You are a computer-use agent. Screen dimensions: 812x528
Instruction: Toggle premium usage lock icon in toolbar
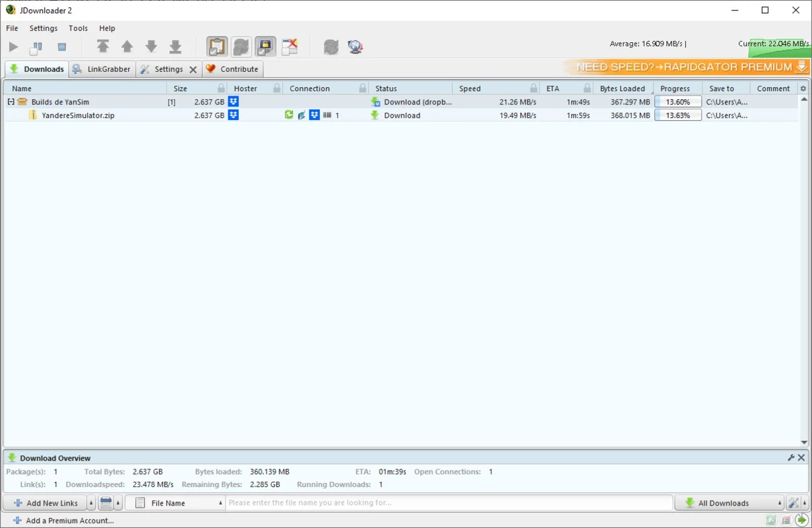coord(265,47)
